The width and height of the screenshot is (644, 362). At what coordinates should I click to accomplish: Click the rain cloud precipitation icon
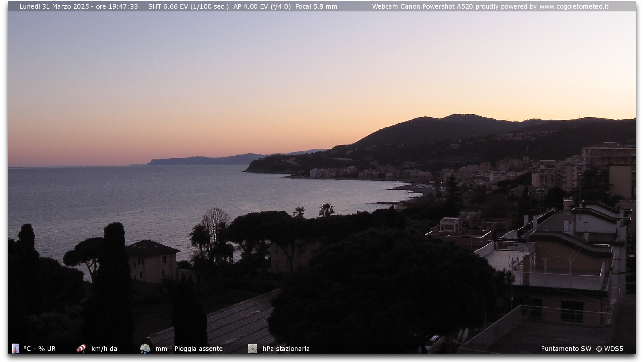[x=145, y=349]
